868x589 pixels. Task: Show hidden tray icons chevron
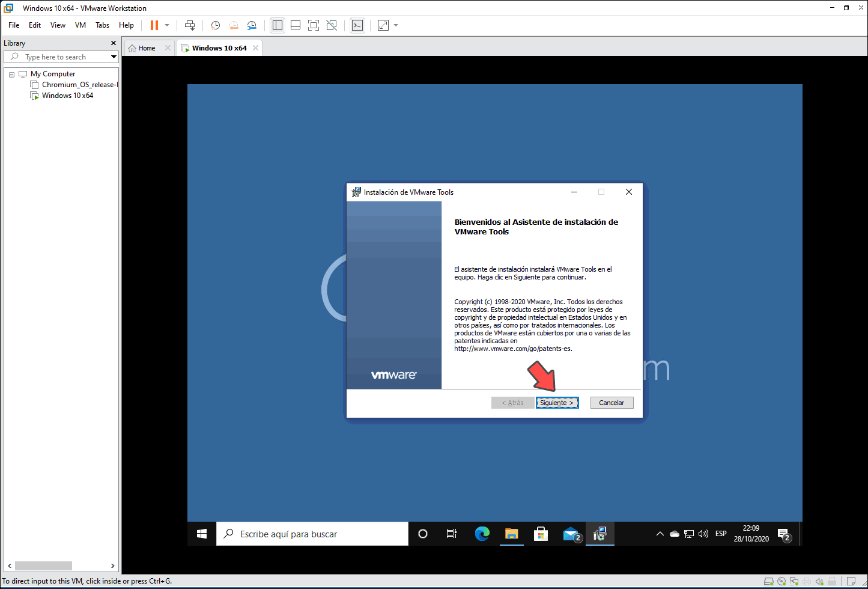click(660, 534)
